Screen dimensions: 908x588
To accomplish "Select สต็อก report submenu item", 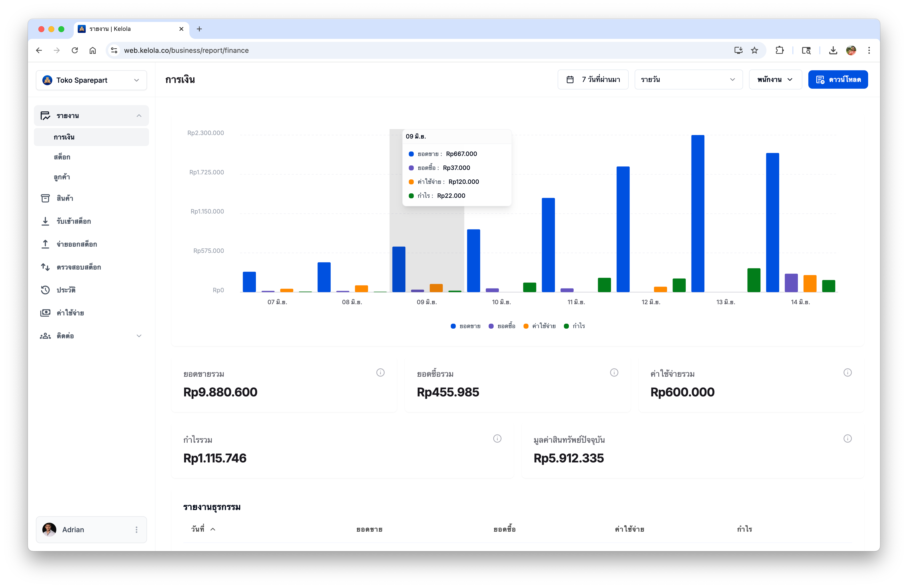I will click(91, 157).
